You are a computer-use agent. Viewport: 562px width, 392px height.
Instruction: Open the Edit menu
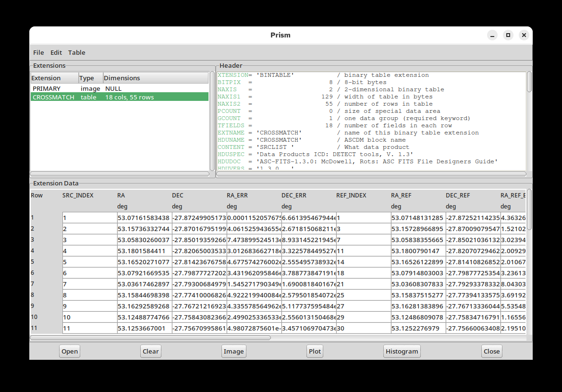(x=56, y=52)
